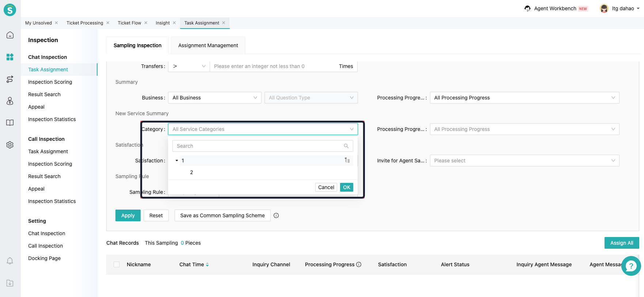Expand the Invite for Agent dropdown

click(x=524, y=161)
